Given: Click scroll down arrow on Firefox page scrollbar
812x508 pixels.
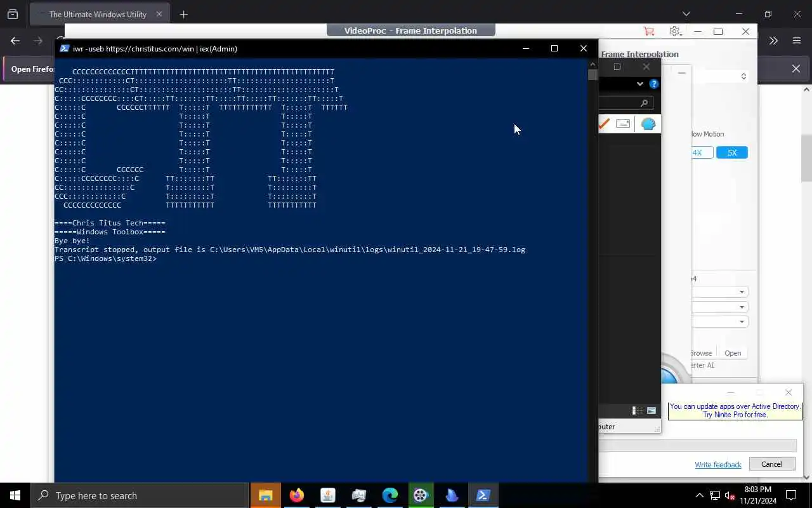Looking at the screenshot, I should tap(807, 477).
